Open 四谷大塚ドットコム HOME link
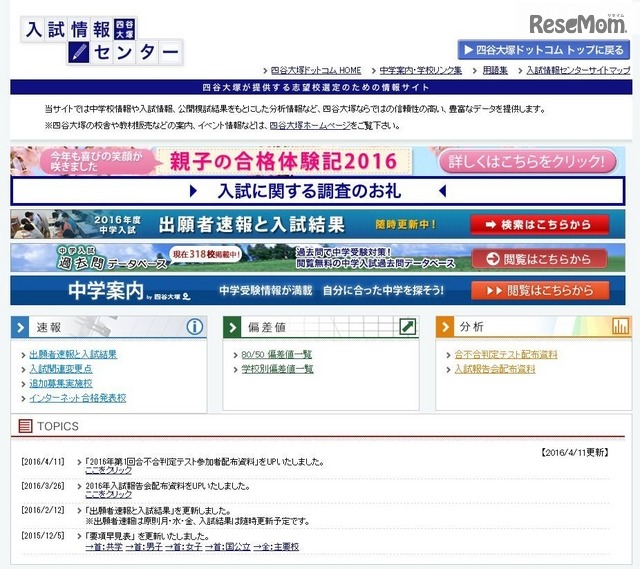This screenshot has height=569, width=640. [316, 70]
